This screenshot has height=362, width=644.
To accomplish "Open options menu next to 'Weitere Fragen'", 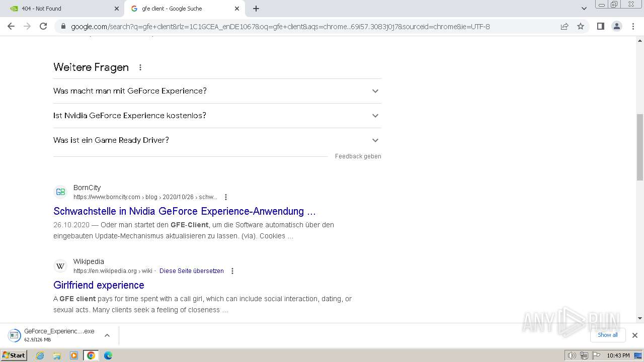I will coord(140,67).
